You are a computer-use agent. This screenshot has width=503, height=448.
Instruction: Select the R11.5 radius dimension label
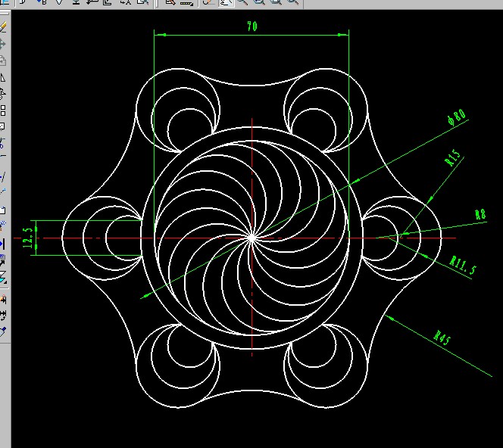463,266
